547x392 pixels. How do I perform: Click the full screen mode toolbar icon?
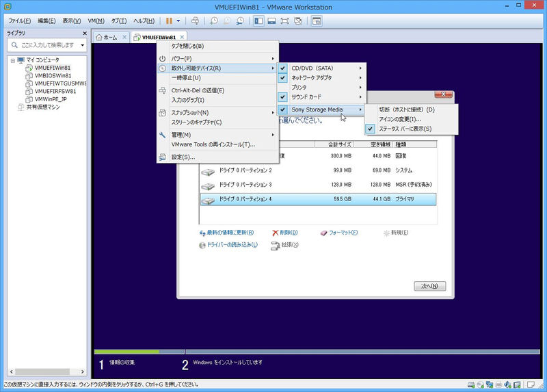[x=285, y=21]
